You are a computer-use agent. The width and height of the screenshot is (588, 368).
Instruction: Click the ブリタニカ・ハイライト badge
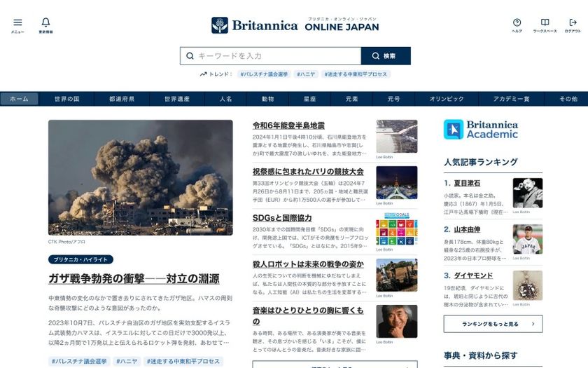pos(80,259)
